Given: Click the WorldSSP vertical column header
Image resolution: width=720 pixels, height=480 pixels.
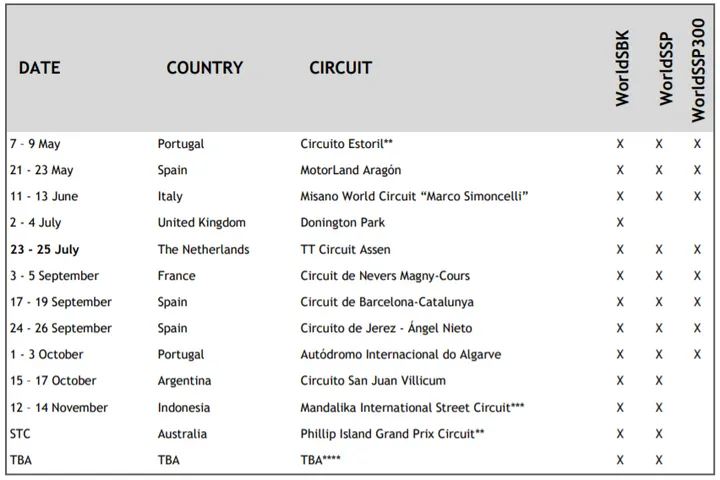Looking at the screenshot, I should pyautogui.click(x=665, y=69).
